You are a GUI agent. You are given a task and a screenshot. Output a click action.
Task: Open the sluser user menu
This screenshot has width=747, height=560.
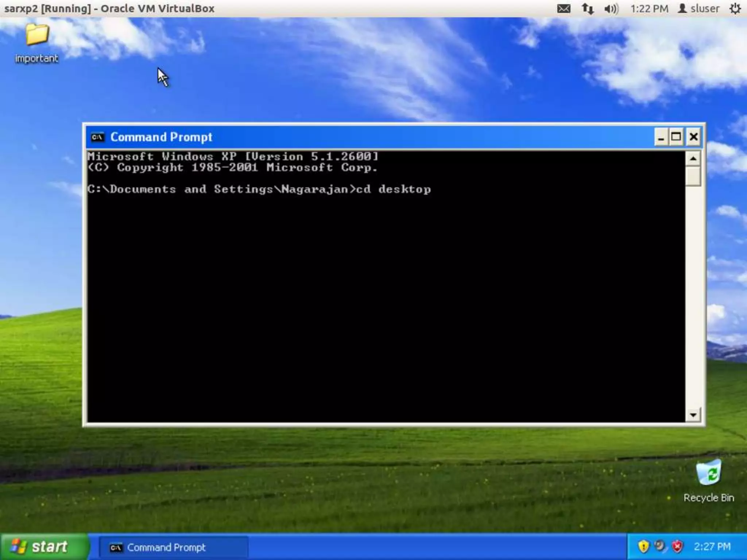coord(698,8)
